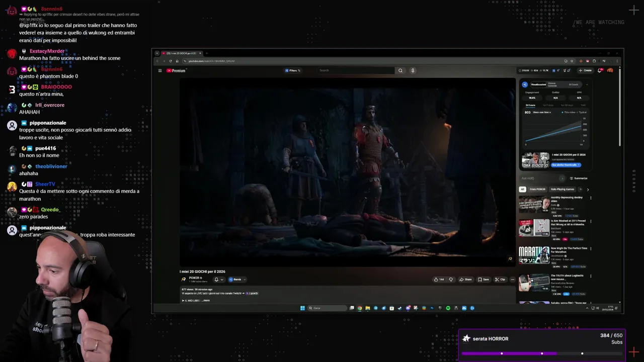Screen dimensions: 644x362
Task: Select the Role-Playing Games filter chip
Action: pos(562,189)
